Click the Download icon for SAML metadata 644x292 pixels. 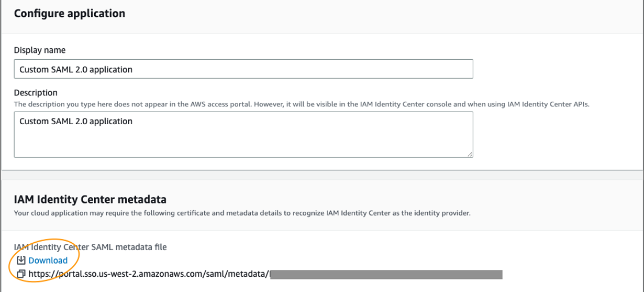[21, 261]
